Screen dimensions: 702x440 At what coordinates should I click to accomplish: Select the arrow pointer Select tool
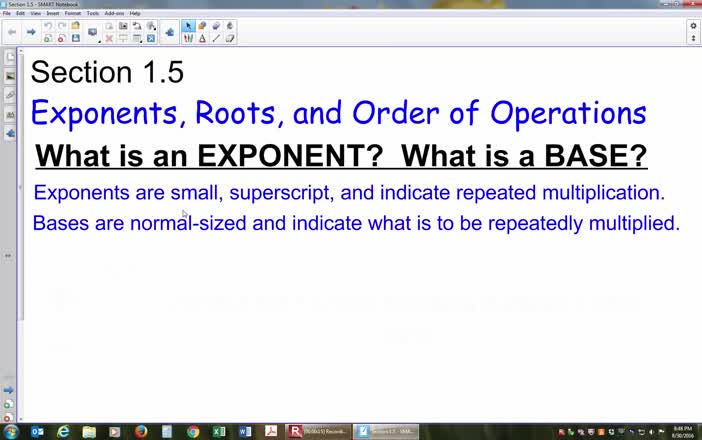pyautogui.click(x=189, y=26)
